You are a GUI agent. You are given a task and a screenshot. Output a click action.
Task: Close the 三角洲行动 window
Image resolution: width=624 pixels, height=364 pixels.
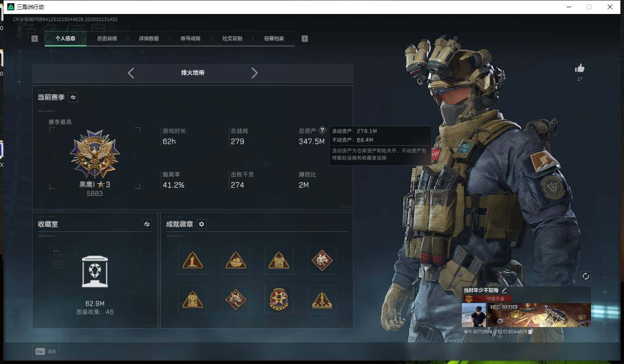click(610, 7)
